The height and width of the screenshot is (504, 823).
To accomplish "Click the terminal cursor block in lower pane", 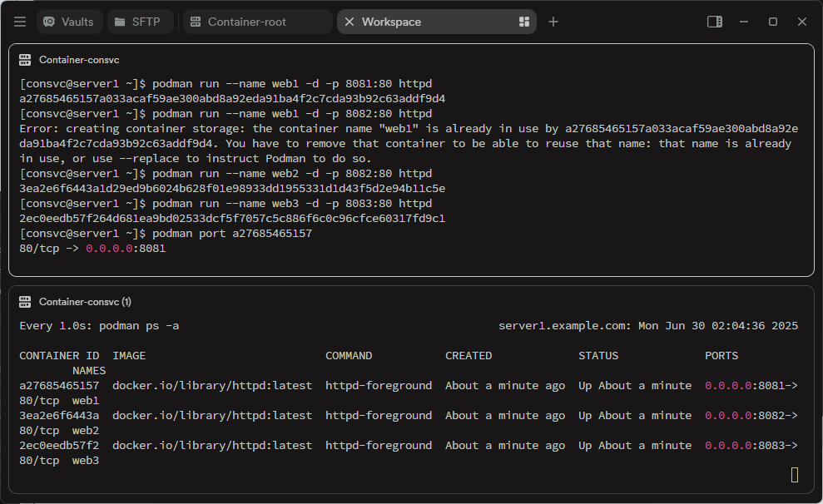I will point(795,475).
